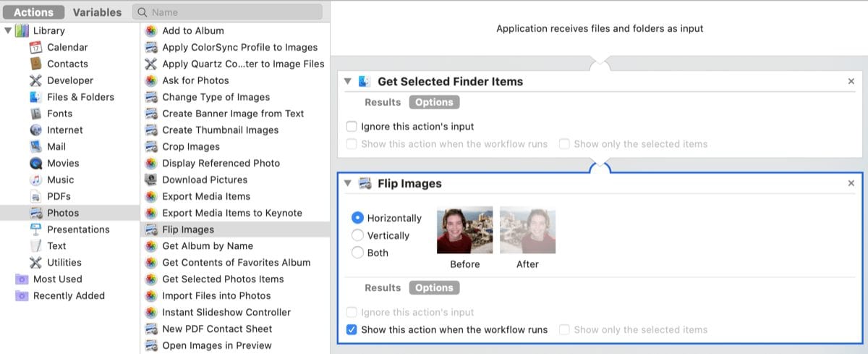Click the Crop Images action icon
Viewport: 868px width, 354px height.
[x=150, y=147]
